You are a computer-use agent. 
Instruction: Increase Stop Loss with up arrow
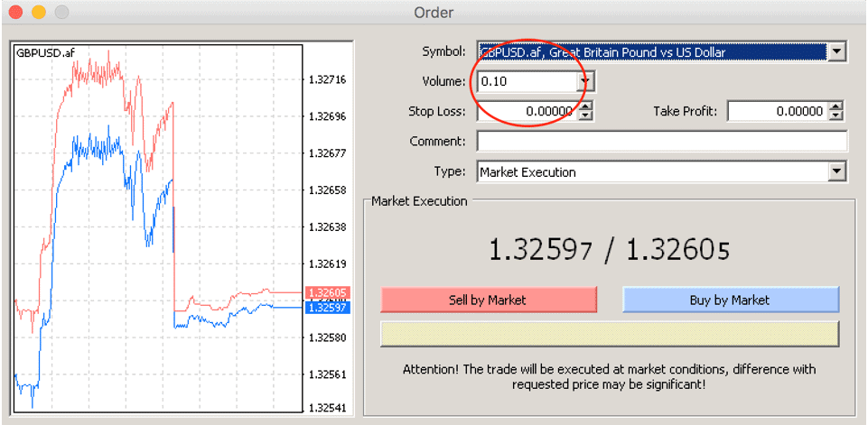tap(585, 106)
